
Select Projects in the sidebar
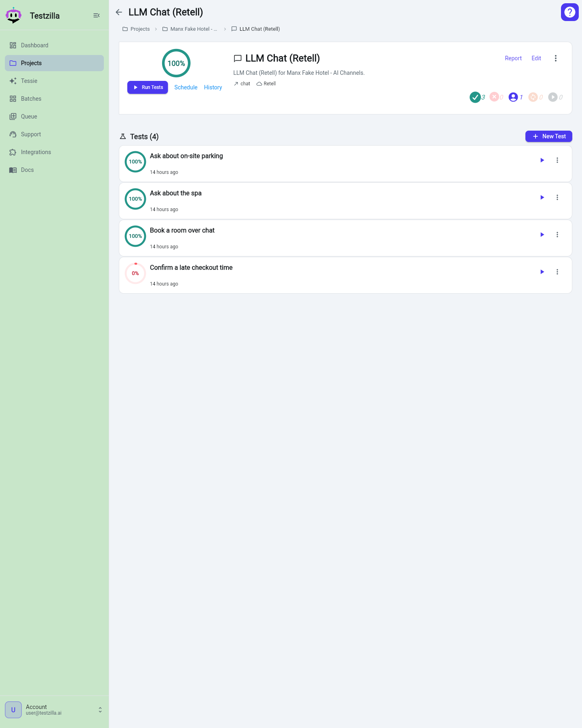(x=54, y=63)
